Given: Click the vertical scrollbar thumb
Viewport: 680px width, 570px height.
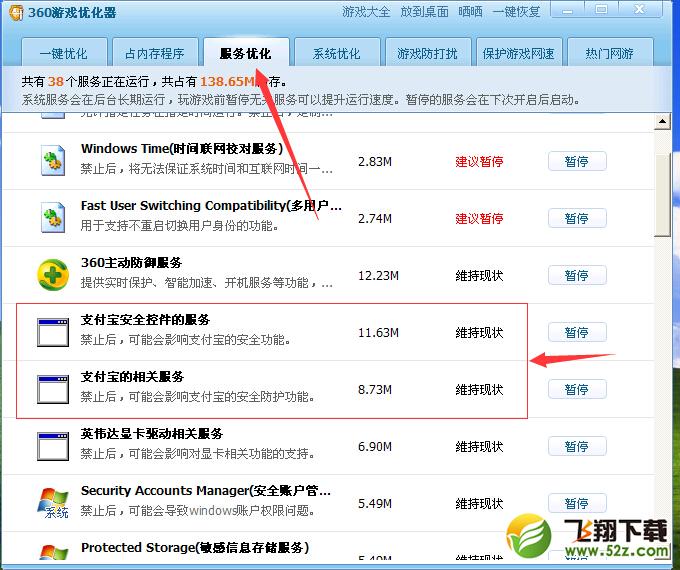Looking at the screenshot, I should 662,194.
